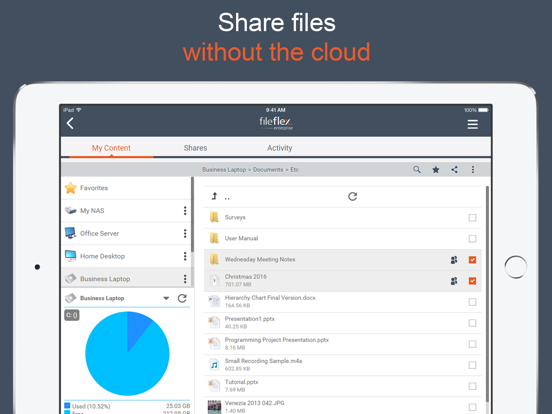Screen dimensions: 552x414
Task: Click the Small Recording Sample music icon
Action: pyautogui.click(x=214, y=365)
